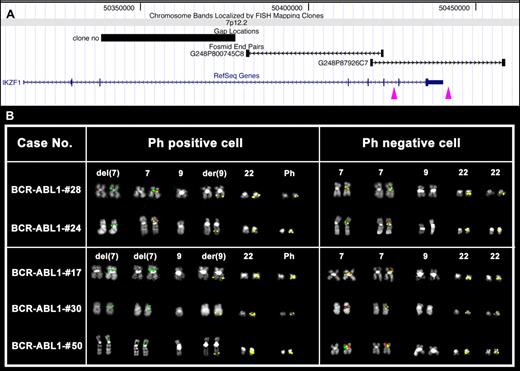Click the Case No. header cell
The height and width of the screenshot is (371, 520).
click(45, 143)
